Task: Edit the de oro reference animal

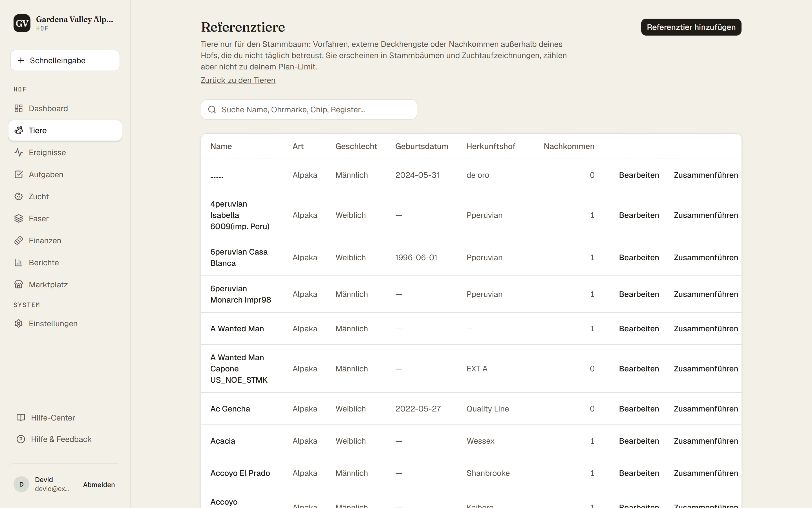Action: pos(639,175)
